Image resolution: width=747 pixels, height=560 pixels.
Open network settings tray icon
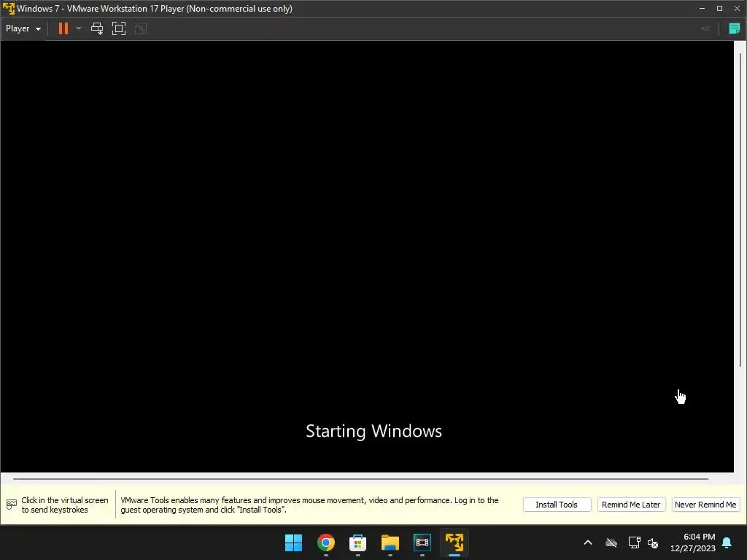coord(634,542)
